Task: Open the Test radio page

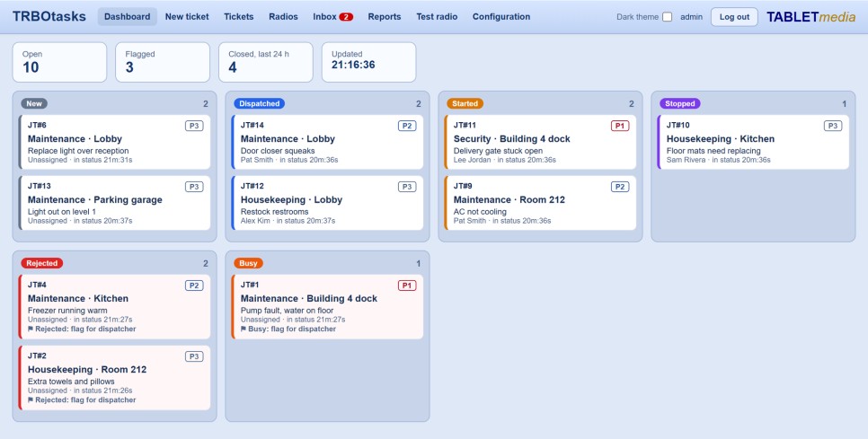Action: click(437, 16)
